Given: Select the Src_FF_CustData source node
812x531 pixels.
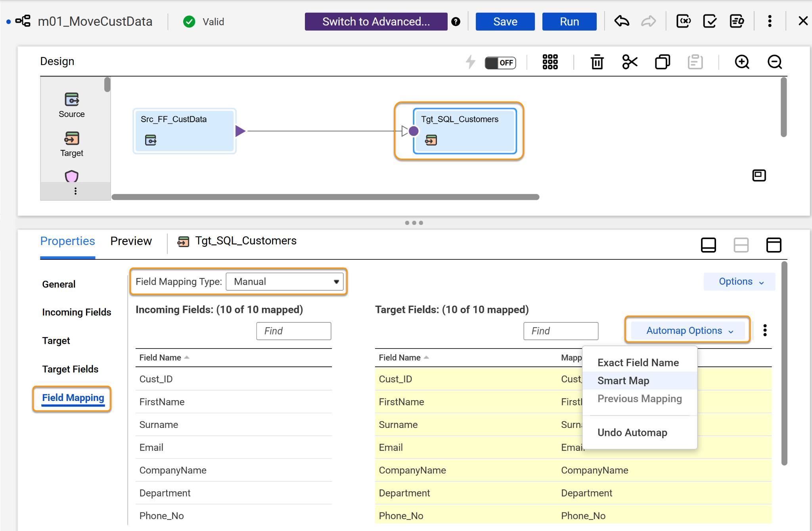Looking at the screenshot, I should (185, 131).
